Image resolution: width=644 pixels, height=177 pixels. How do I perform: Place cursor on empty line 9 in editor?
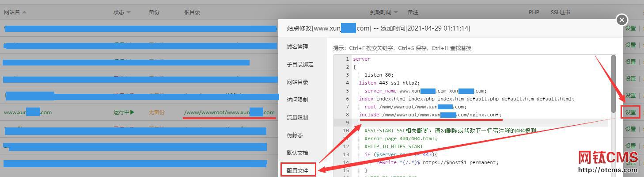pos(442,123)
